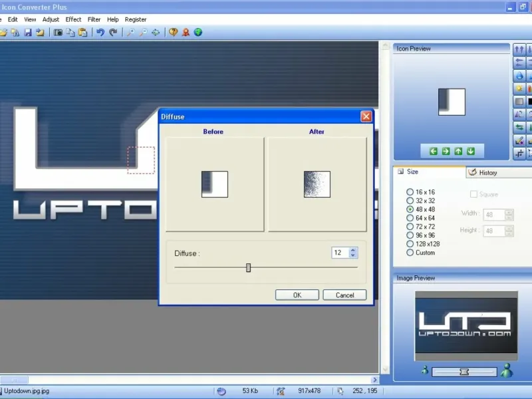
Task: Increase Diffuse value with spinner up arrow
Action: click(x=353, y=250)
